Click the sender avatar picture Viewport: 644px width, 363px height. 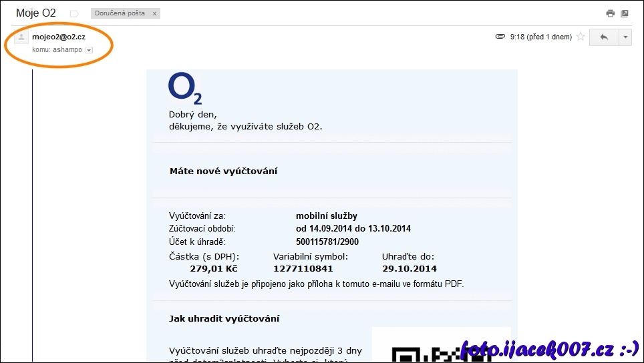point(21,37)
